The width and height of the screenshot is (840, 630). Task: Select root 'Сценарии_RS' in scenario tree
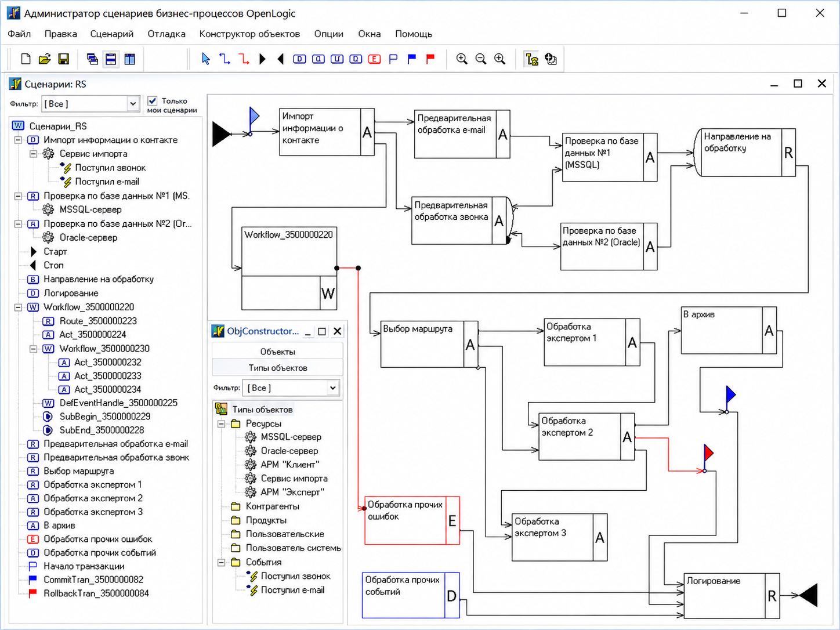coord(58,126)
